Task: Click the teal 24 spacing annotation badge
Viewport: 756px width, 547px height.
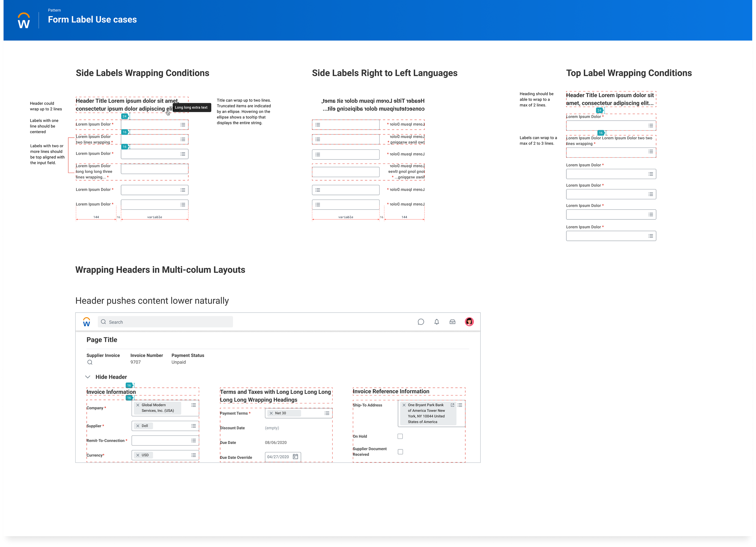Action: (x=125, y=116)
